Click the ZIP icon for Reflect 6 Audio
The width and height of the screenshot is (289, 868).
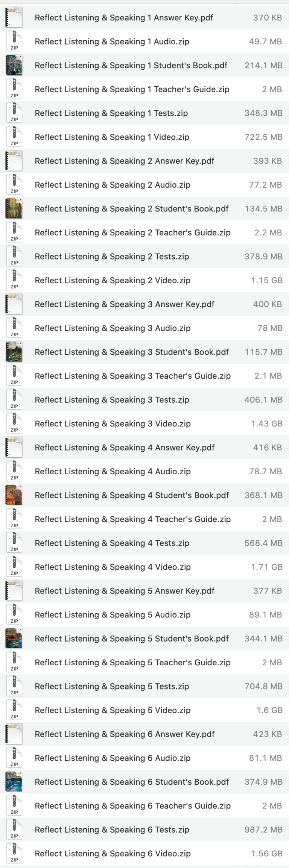coord(14,758)
